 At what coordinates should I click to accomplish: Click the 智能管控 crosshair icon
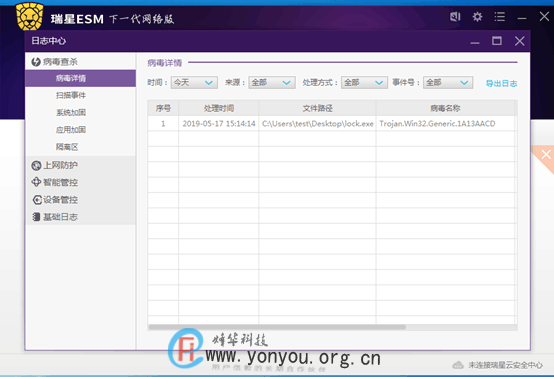pos(36,182)
